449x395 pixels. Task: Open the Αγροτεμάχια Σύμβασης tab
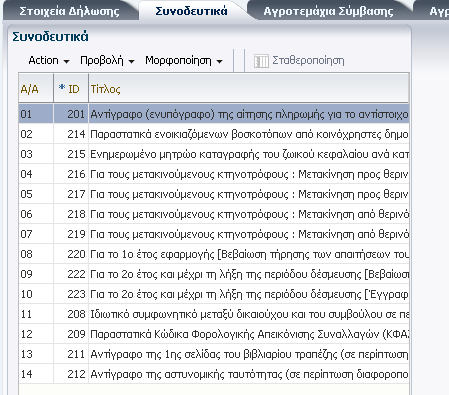(x=328, y=11)
